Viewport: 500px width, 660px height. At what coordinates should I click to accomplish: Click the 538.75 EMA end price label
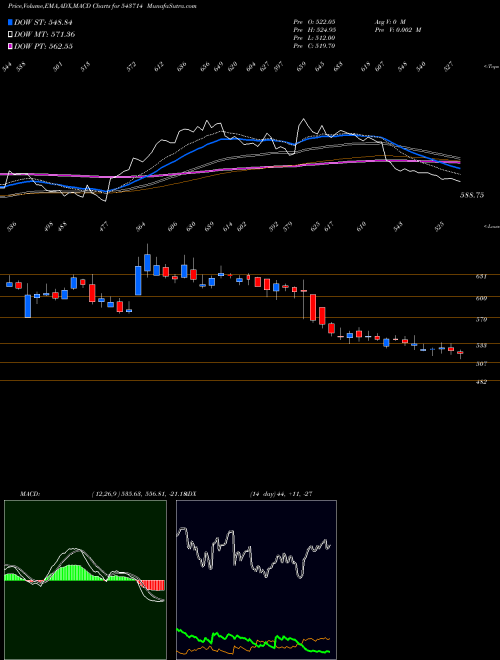(472, 195)
